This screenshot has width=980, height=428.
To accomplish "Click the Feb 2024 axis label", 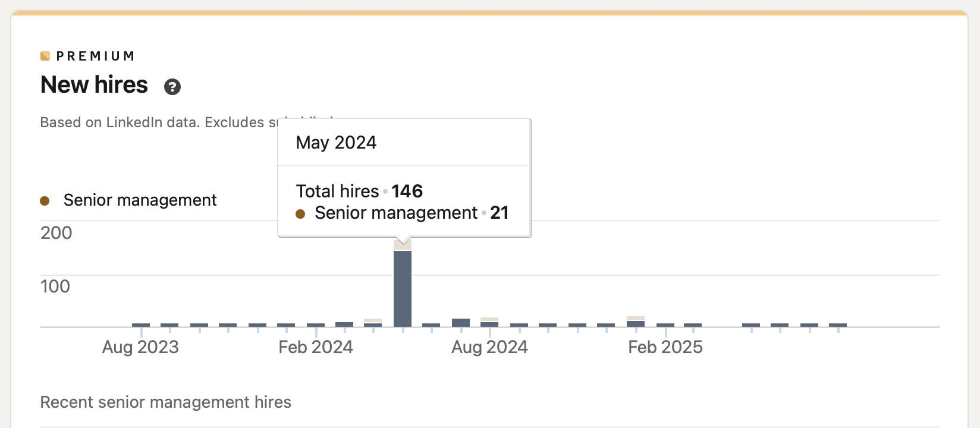I will (x=316, y=347).
